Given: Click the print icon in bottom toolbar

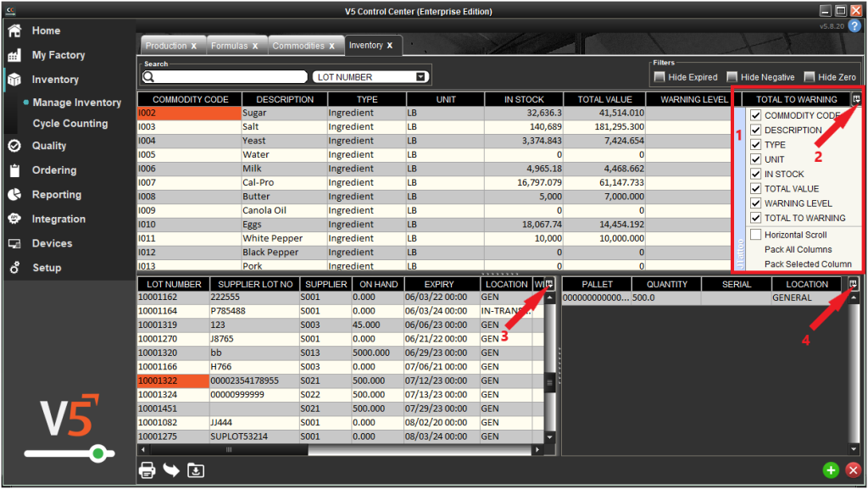Looking at the screenshot, I should pos(147,470).
